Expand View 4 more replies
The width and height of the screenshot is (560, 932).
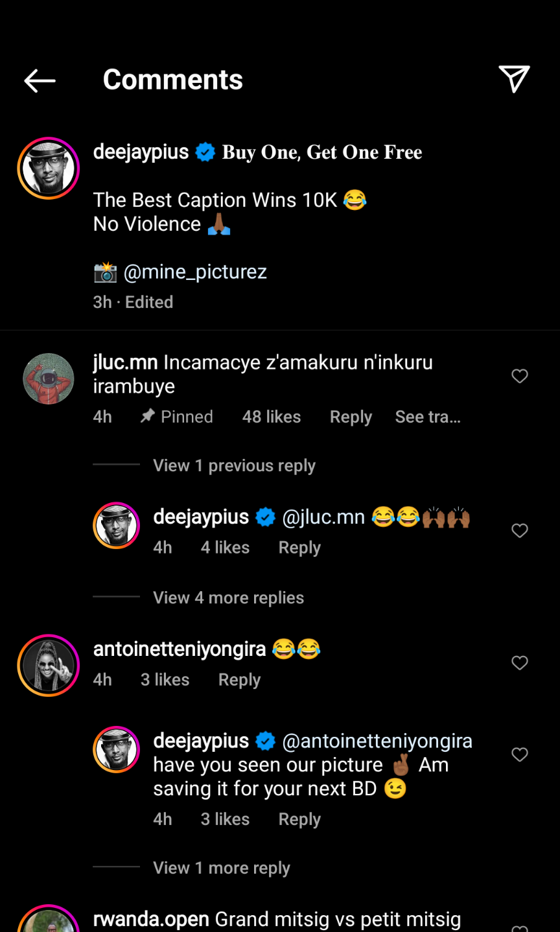[228, 598]
